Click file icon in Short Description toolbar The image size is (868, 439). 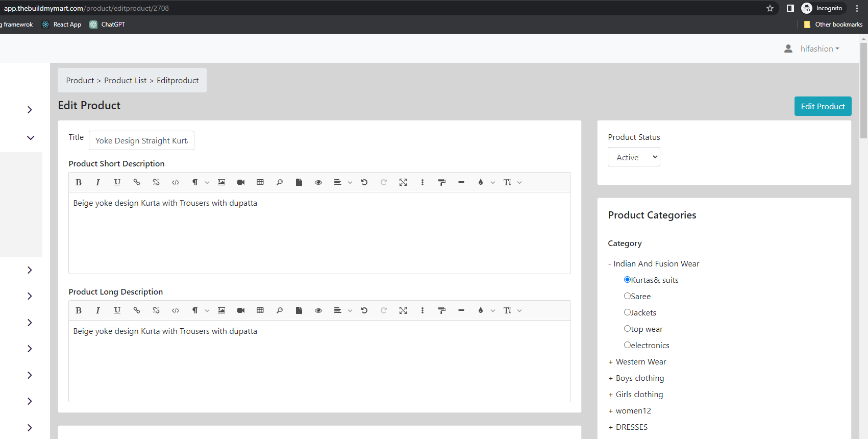pos(299,182)
